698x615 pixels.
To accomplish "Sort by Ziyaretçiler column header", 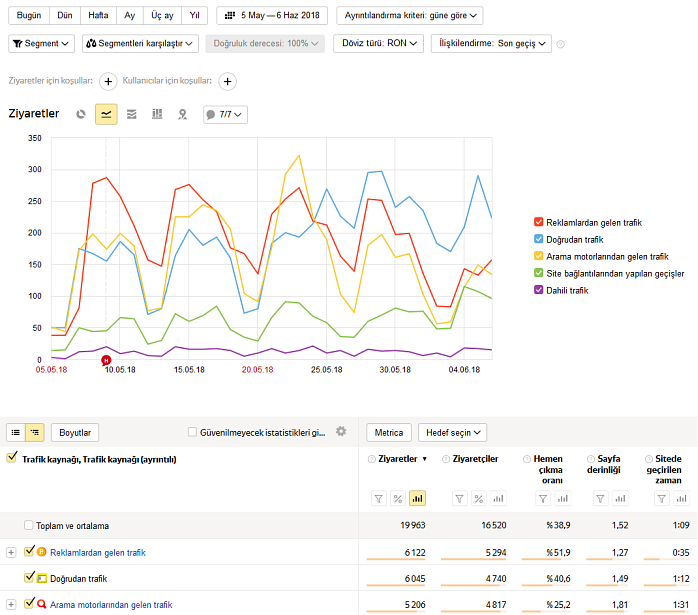I will pyautogui.click(x=475, y=459).
